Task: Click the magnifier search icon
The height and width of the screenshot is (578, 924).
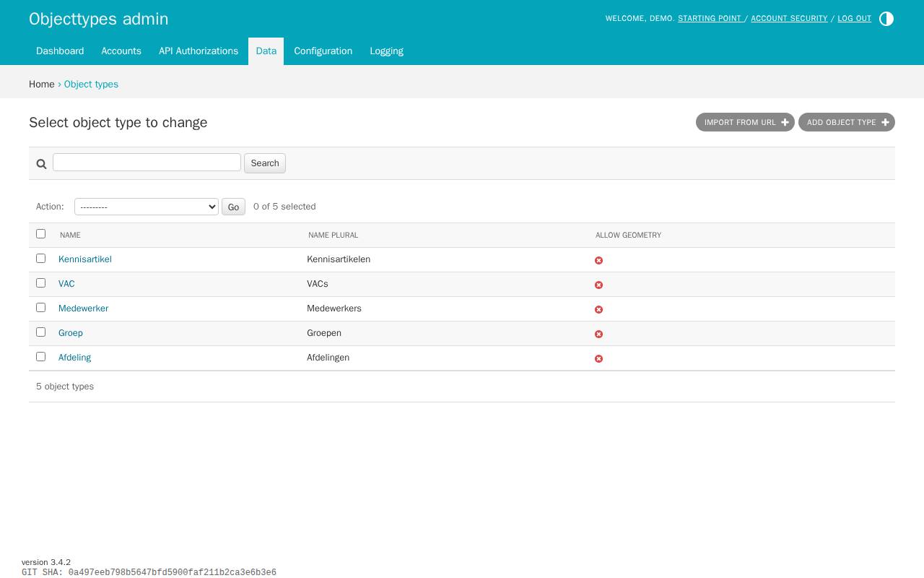Action: click(x=42, y=164)
